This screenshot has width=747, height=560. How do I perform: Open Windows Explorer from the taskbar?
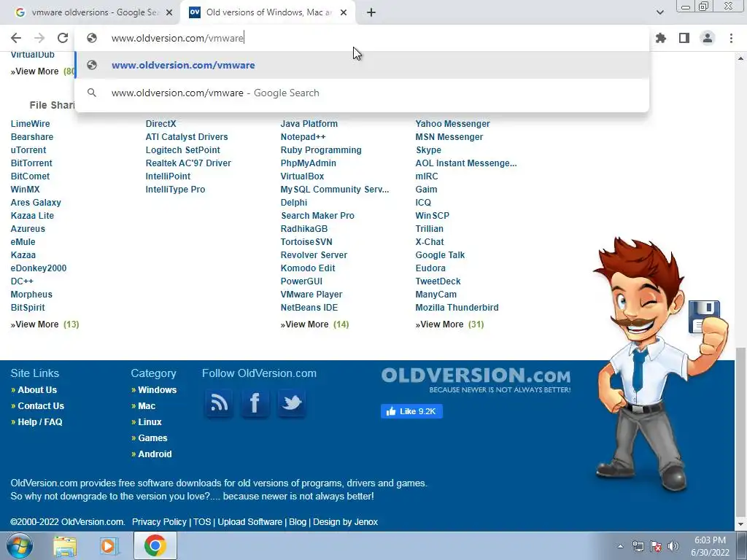pyautogui.click(x=65, y=545)
